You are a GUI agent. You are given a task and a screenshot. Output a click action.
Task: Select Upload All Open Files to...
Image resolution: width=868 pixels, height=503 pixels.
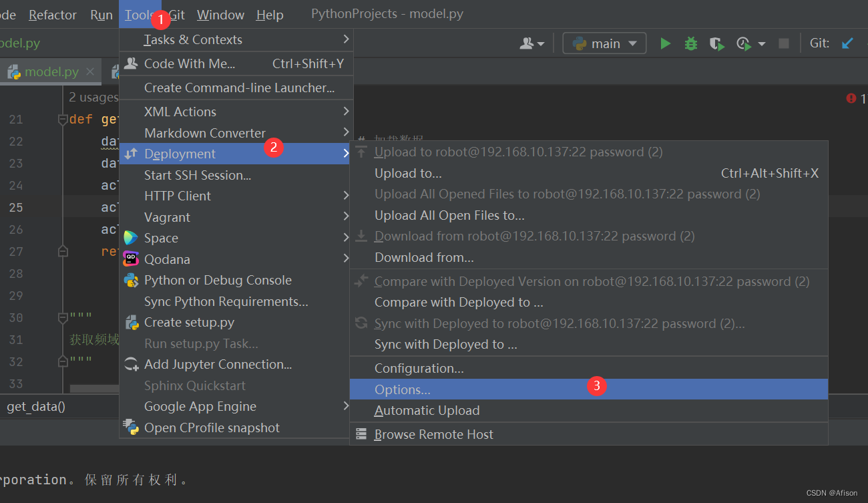588,215
